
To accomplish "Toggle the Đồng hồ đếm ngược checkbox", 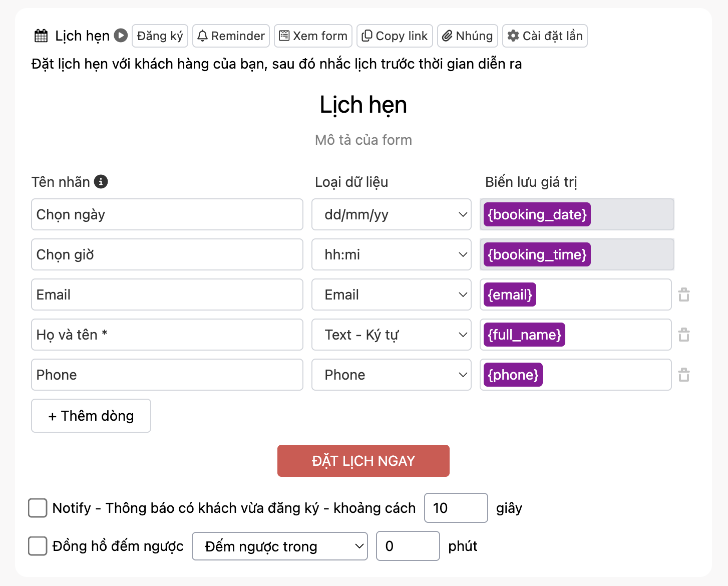I will [x=38, y=546].
